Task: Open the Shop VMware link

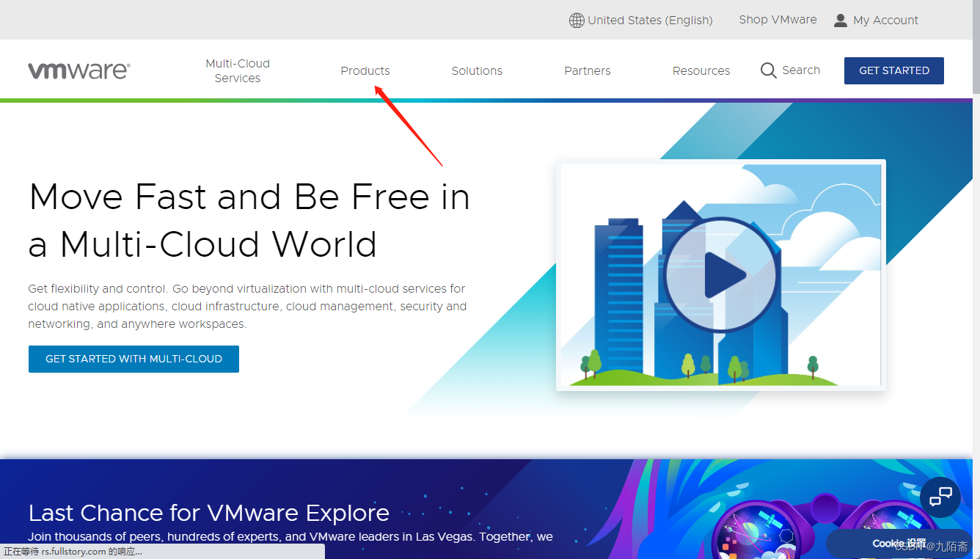Action: pyautogui.click(x=778, y=20)
